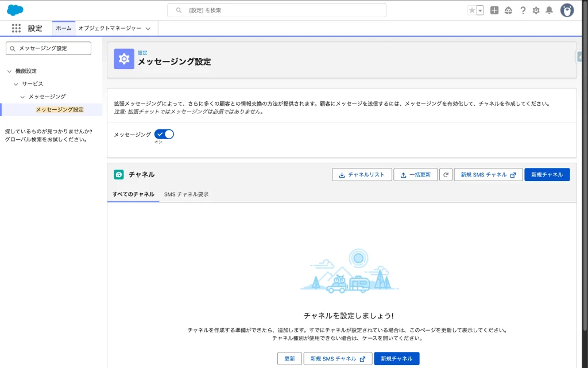
Task: Collapse the 機能設定 tree section
Action: (9, 71)
